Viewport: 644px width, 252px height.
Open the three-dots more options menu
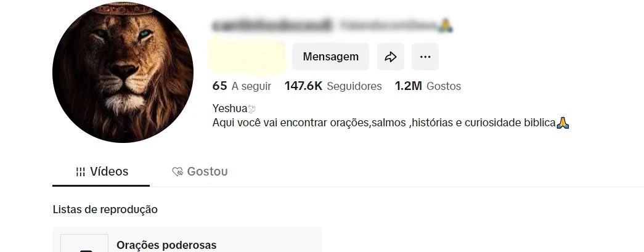[425, 57]
